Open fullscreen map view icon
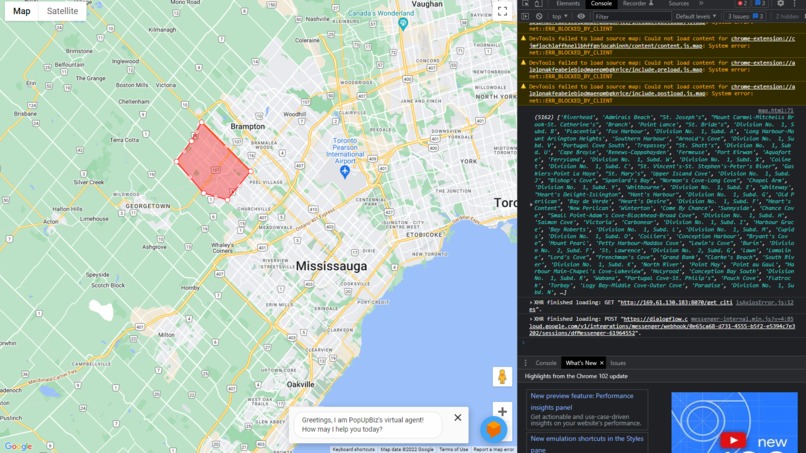The image size is (806, 453). pos(502,12)
